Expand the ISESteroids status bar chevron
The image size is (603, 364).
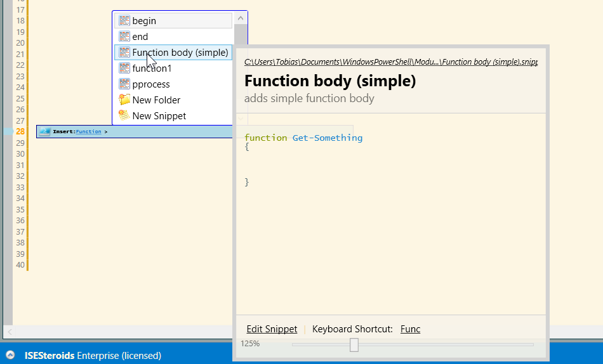pos(11,355)
